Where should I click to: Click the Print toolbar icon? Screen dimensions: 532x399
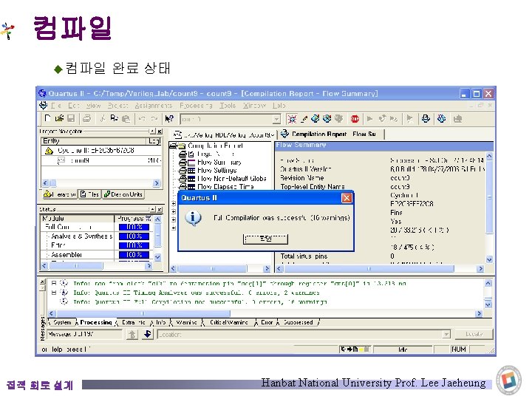click(87, 118)
